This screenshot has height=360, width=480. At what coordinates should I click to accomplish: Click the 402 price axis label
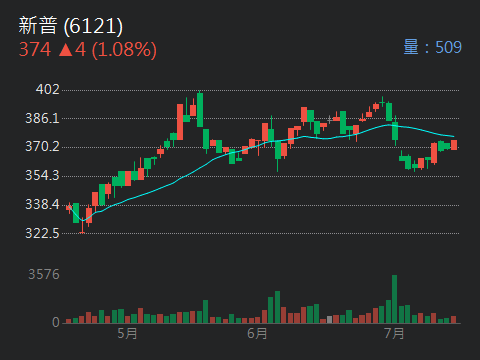click(48, 89)
